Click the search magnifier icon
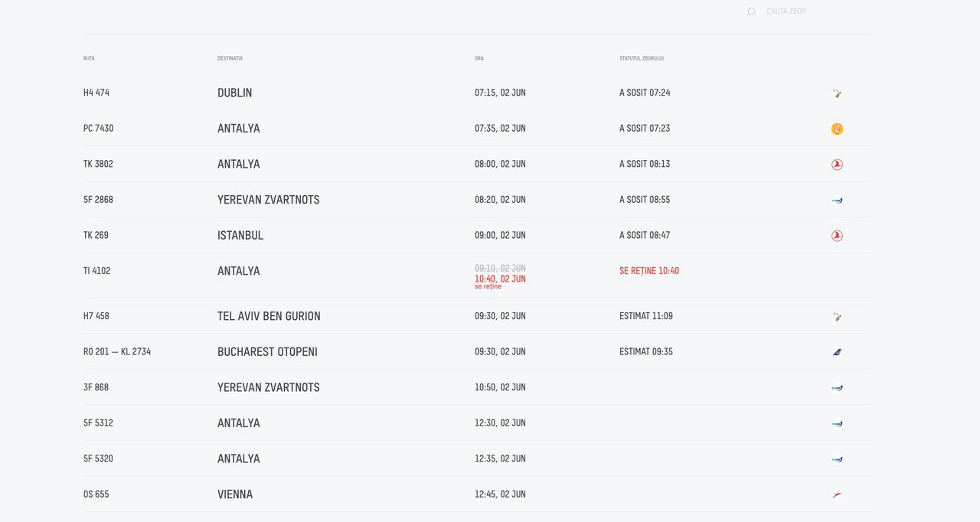Image resolution: width=980 pixels, height=522 pixels. click(750, 11)
